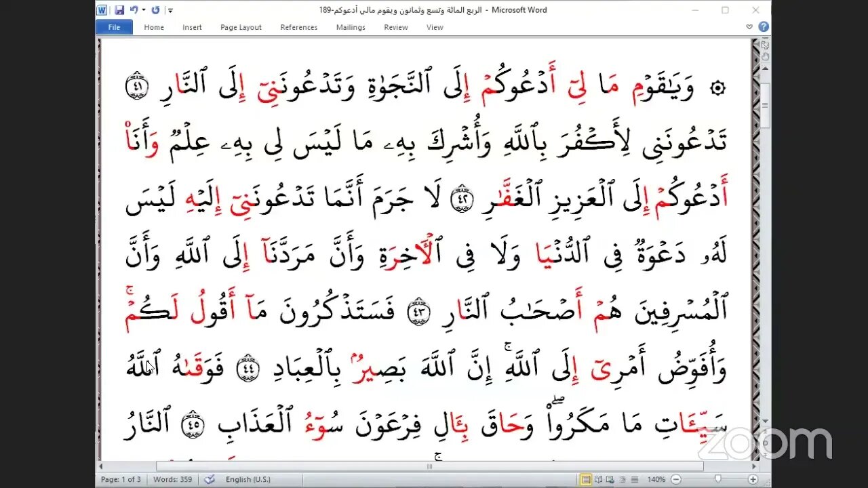Open the References ribbon tab

point(299,27)
